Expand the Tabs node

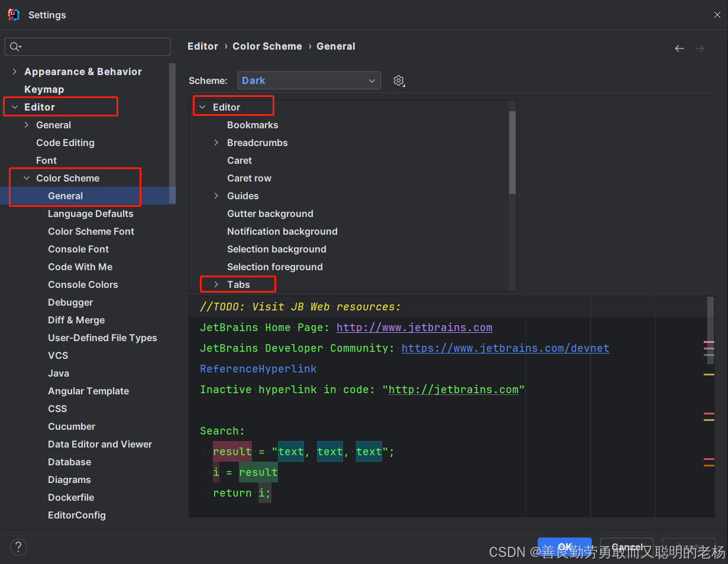216,284
